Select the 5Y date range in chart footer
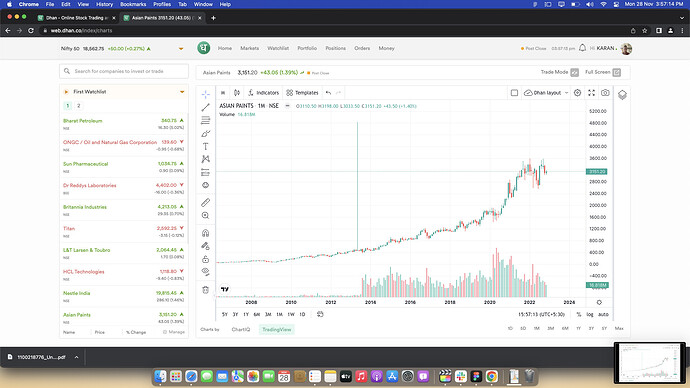Image resolution: width=690 pixels, height=388 pixels. 225,314
